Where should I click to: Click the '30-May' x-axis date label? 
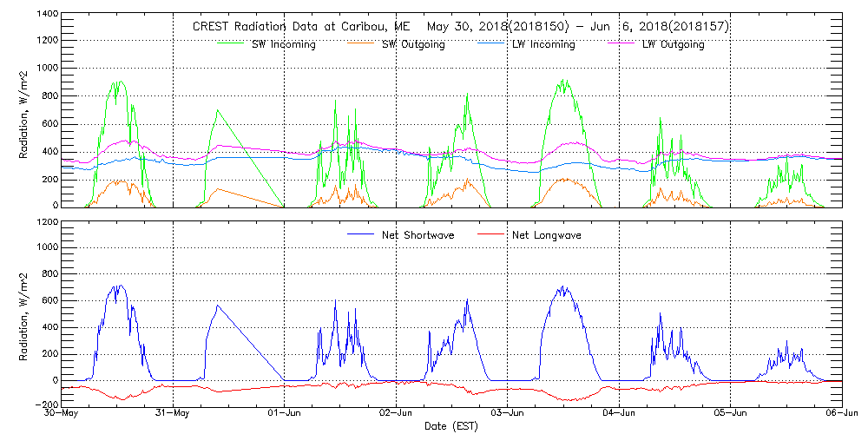(61, 415)
